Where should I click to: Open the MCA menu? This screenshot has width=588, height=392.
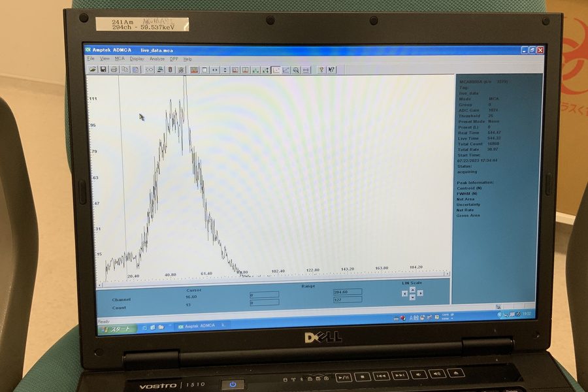[x=120, y=59]
